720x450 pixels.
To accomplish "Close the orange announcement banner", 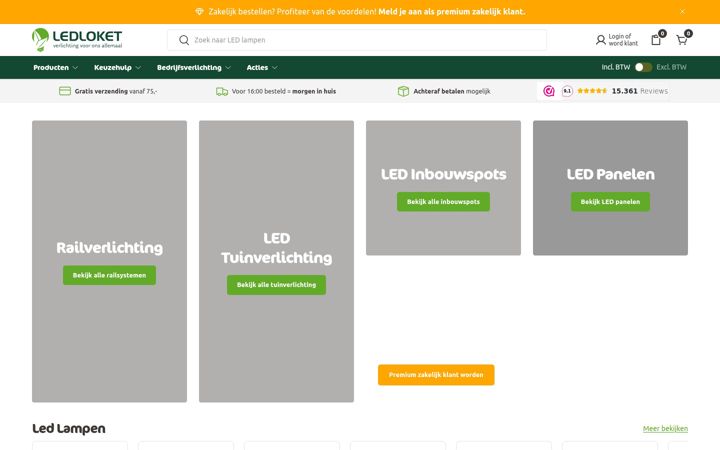I will point(682,11).
